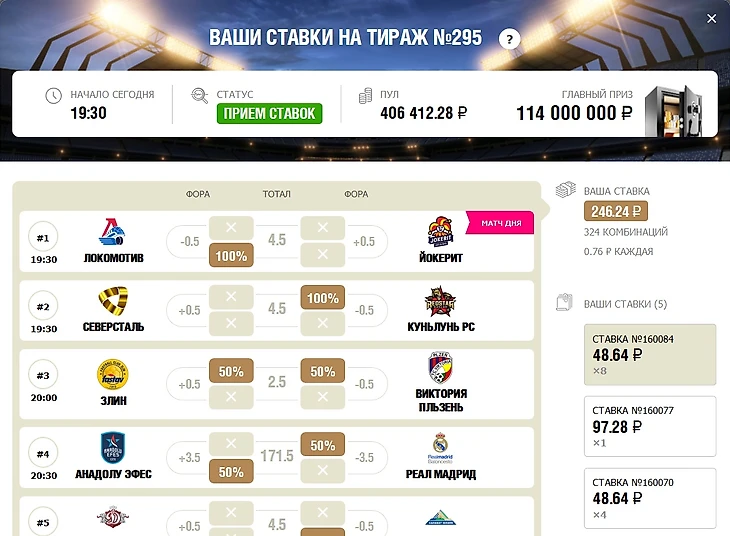This screenshot has height=536, width=730.
Task: Click the Kunlun Red Star logo
Action: (x=440, y=301)
